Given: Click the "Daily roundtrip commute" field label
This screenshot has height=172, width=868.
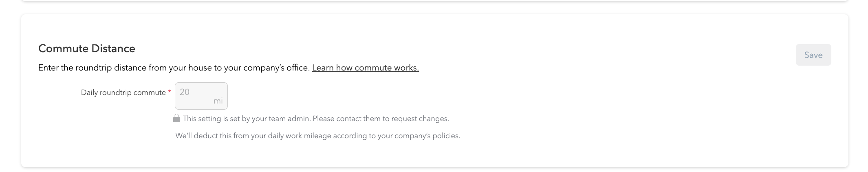Looking at the screenshot, I should pyautogui.click(x=123, y=93).
